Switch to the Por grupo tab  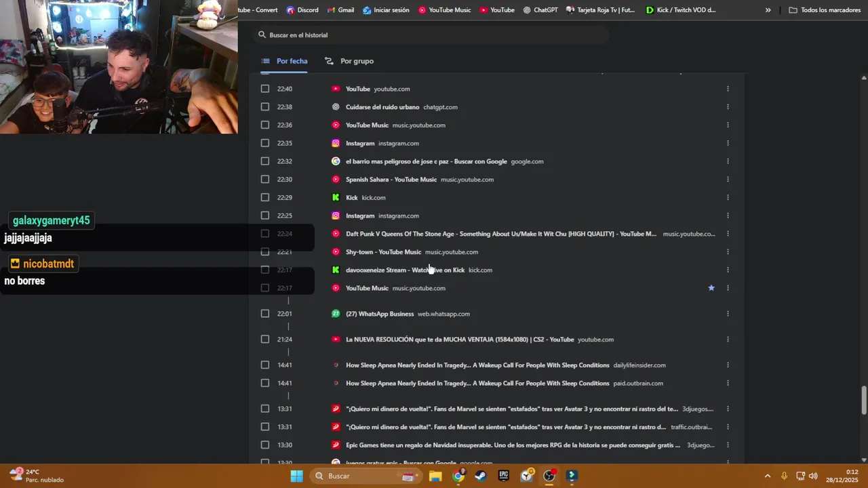pyautogui.click(x=349, y=61)
